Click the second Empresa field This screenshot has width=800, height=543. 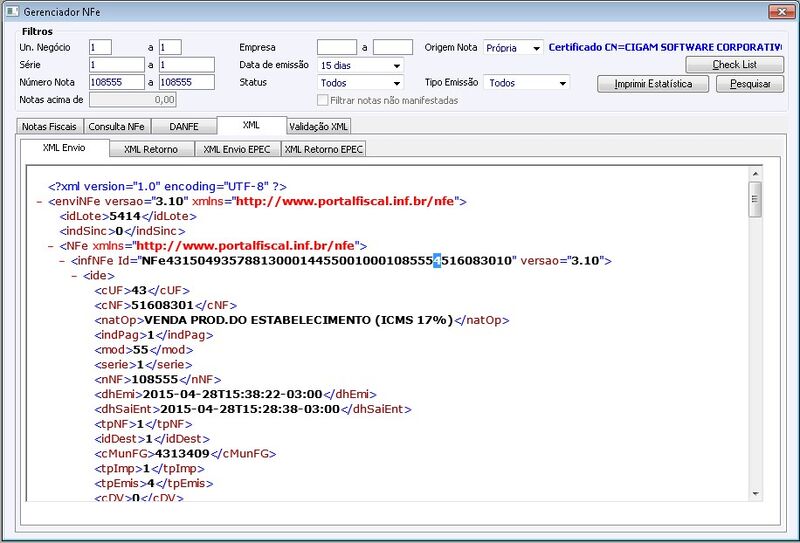(393, 47)
